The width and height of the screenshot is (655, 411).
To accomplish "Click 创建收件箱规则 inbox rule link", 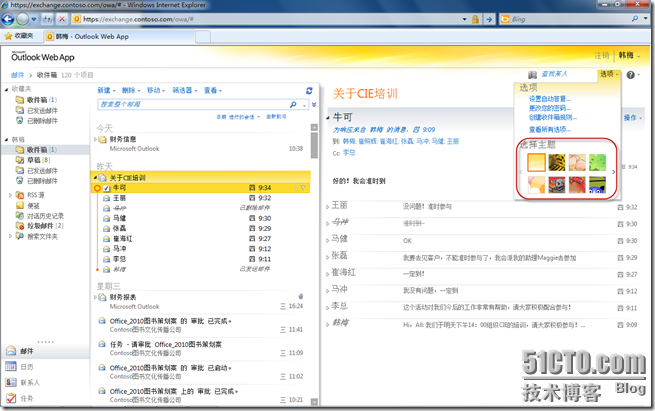I will [553, 117].
